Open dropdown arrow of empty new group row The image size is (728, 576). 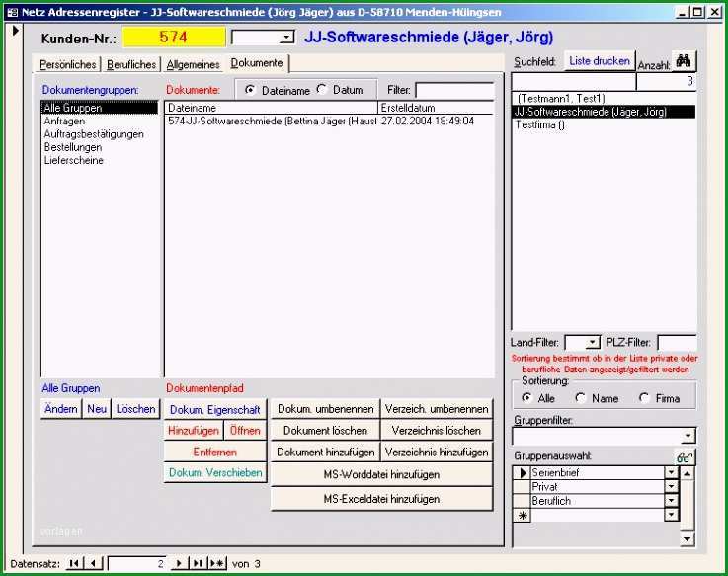pyautogui.click(x=671, y=515)
